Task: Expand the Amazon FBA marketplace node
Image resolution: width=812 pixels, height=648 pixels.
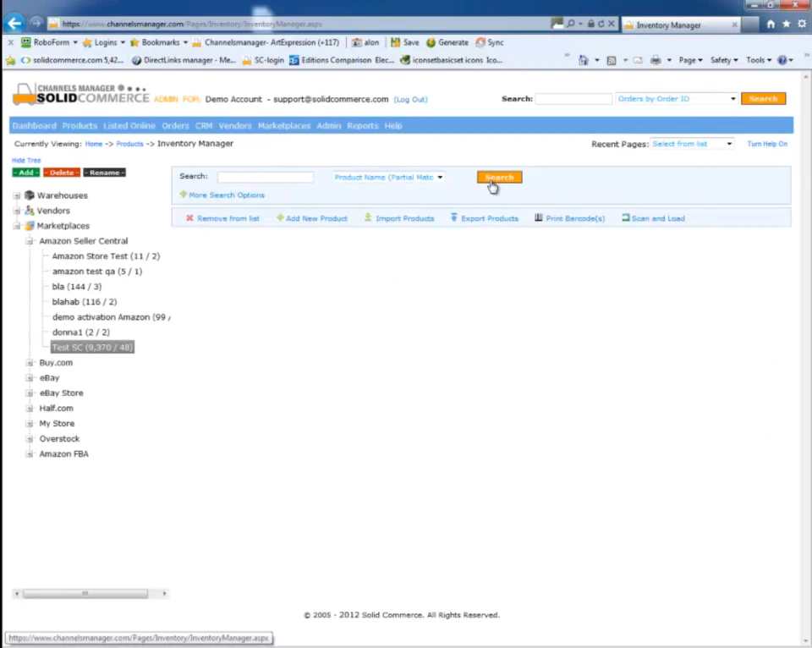Action: (29, 453)
